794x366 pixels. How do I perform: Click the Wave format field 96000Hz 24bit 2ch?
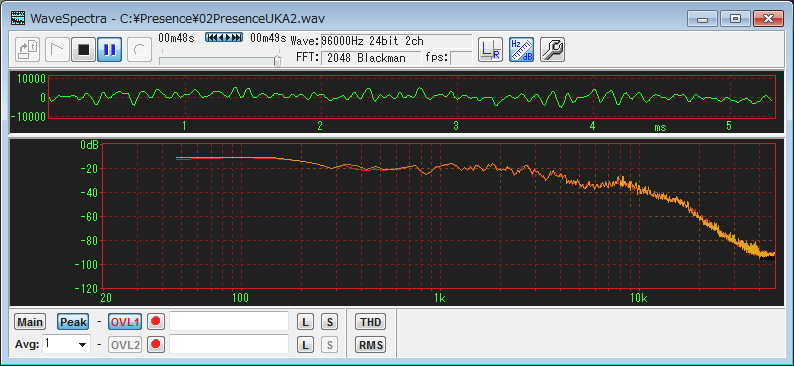396,42
